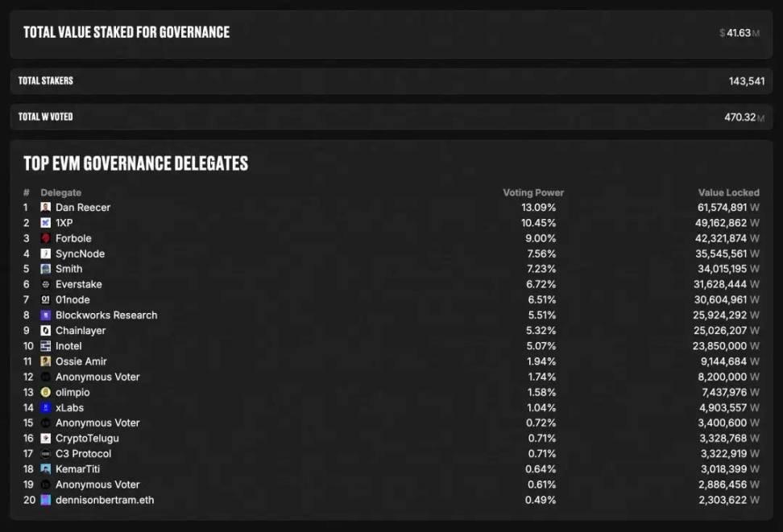Click the Total Stakers row
The height and width of the screenshot is (532, 783).
[391, 81]
